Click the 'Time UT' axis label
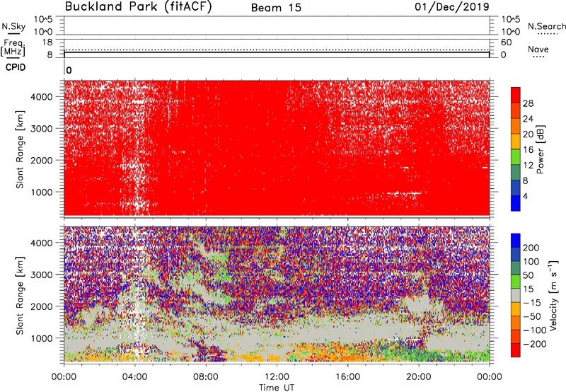Image resolution: width=566 pixels, height=392 pixels. pos(277,388)
